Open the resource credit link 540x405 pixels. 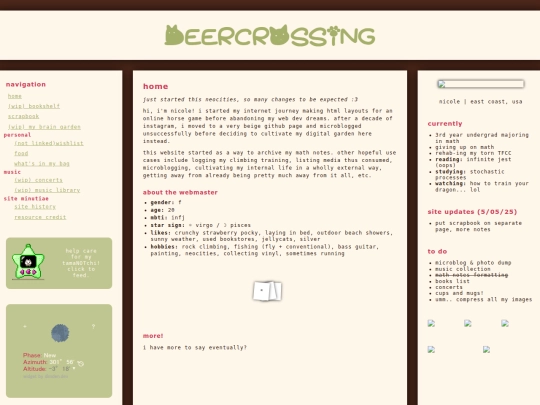pos(40,217)
